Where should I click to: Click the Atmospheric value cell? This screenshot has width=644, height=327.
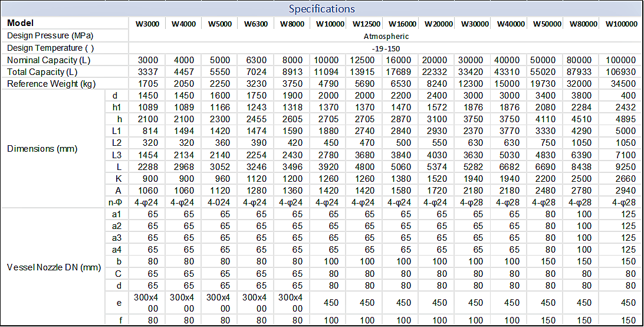coord(386,36)
